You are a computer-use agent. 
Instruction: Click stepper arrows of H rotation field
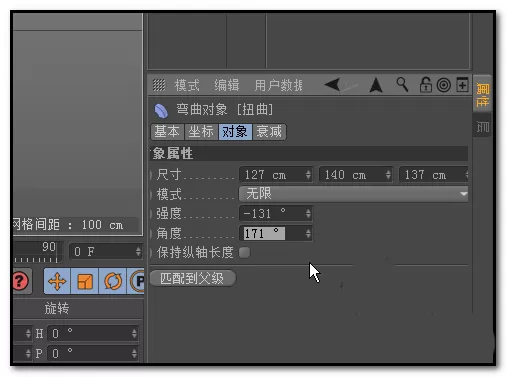134,334
